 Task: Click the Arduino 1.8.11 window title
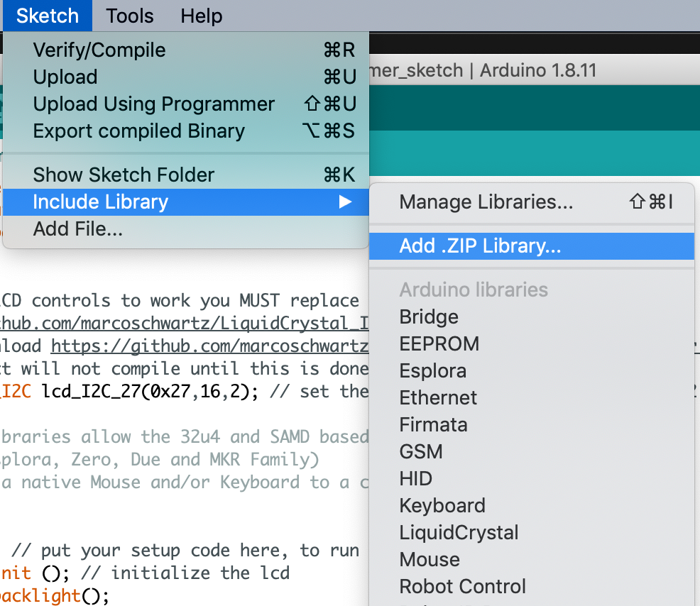pos(538,70)
